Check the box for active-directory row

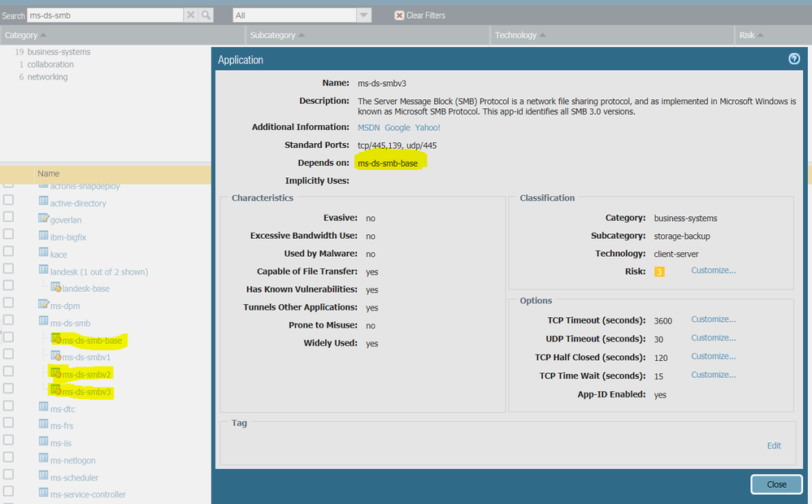(x=9, y=202)
